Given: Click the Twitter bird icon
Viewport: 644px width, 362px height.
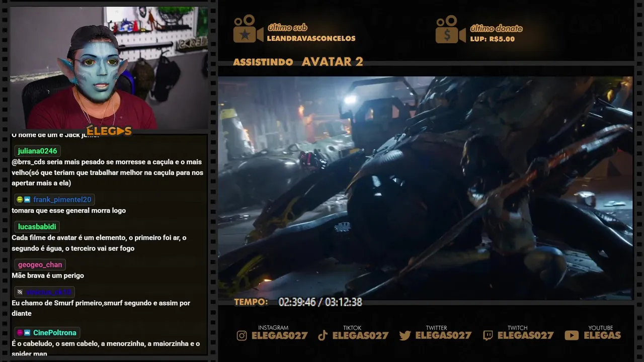Looking at the screenshot, I should [405, 336].
